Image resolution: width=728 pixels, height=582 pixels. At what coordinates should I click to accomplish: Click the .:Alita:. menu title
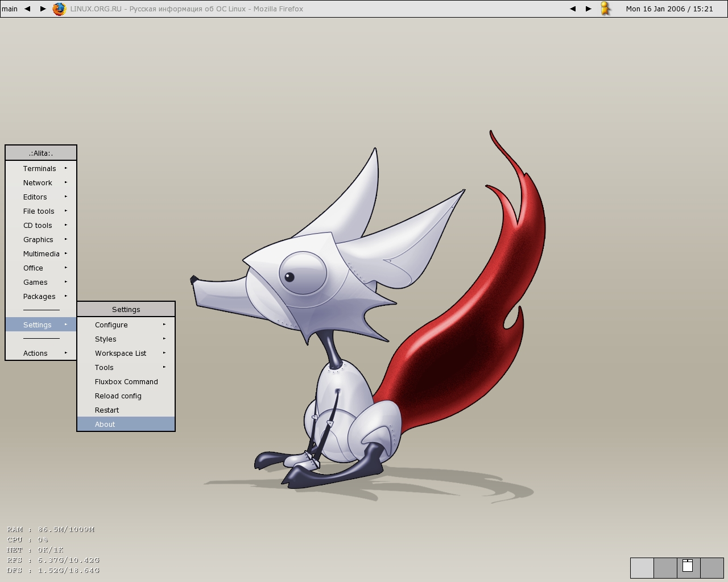click(x=41, y=153)
